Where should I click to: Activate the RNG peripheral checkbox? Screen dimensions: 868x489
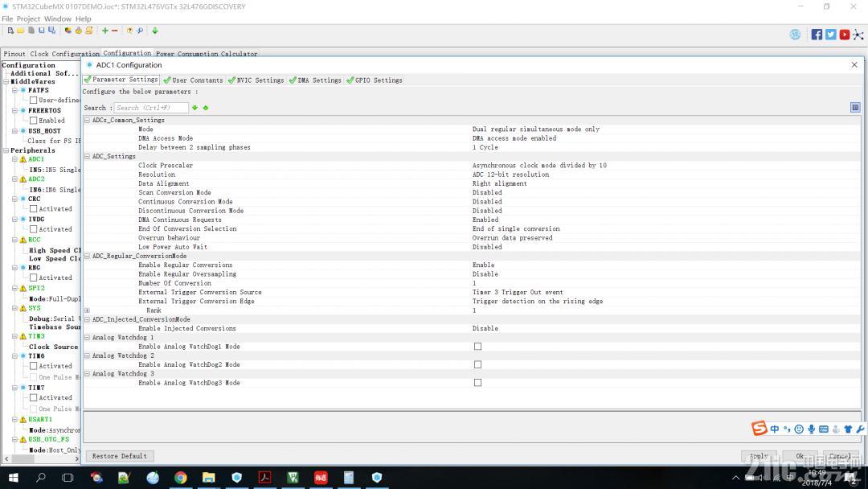click(x=33, y=277)
